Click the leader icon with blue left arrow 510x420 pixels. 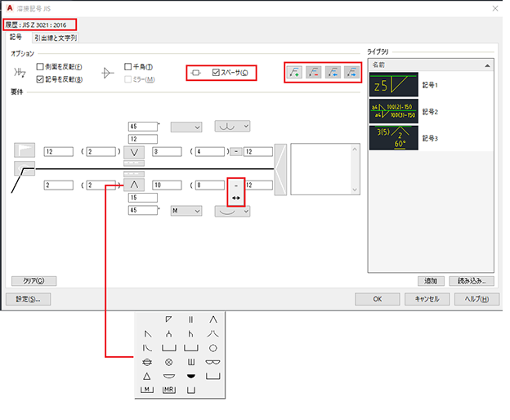coord(333,72)
